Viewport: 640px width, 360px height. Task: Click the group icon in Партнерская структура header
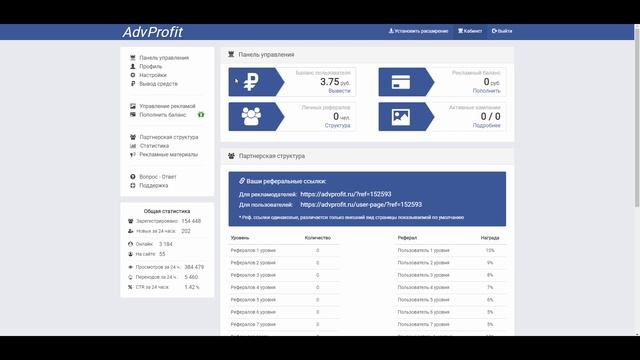pyautogui.click(x=231, y=156)
